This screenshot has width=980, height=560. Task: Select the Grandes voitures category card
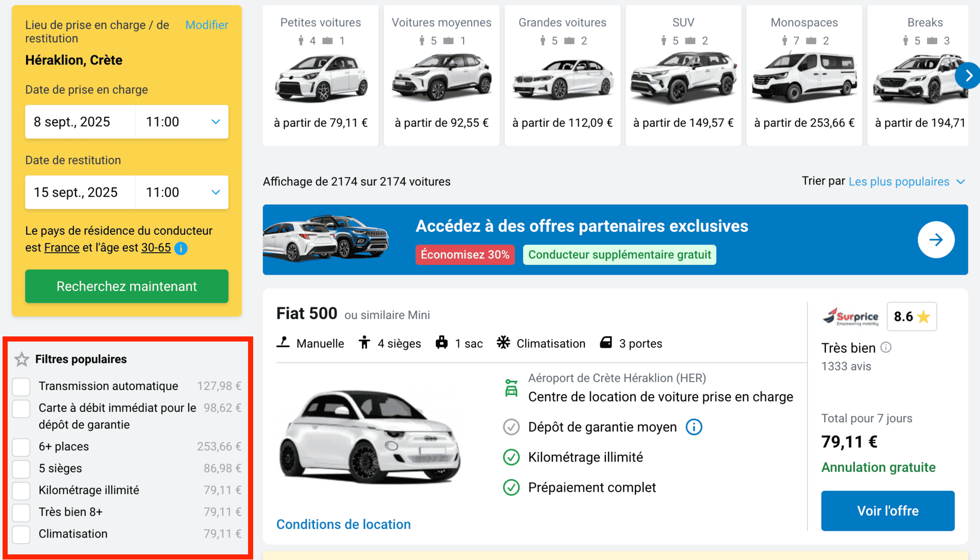562,75
